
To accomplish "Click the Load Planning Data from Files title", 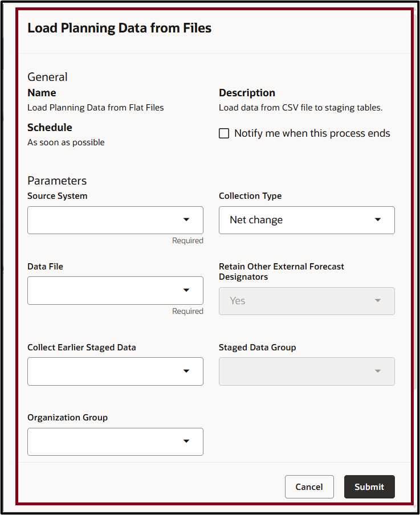I will click(x=119, y=27).
